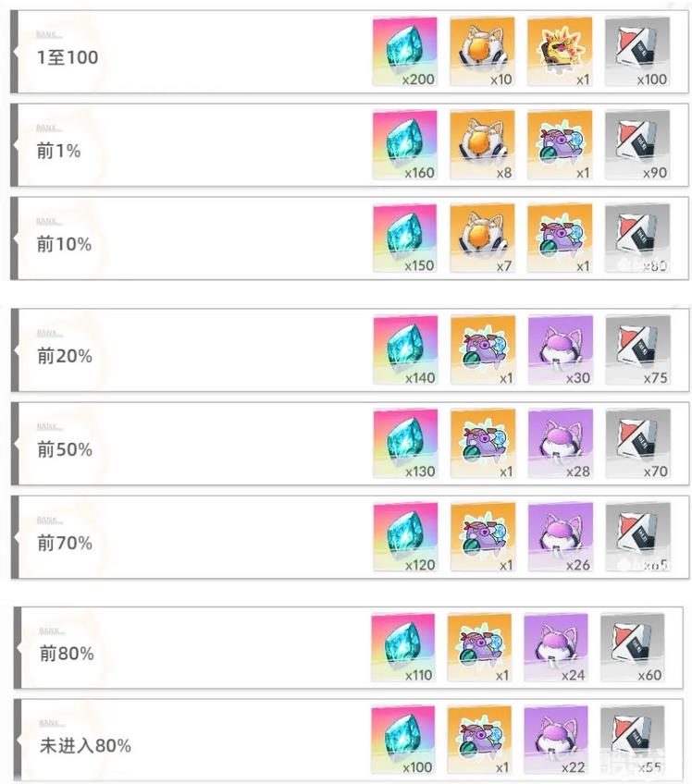Screen dimensions: 692x784
Task: Click the x7 orange capsule in 前10% row
Action: tap(482, 238)
